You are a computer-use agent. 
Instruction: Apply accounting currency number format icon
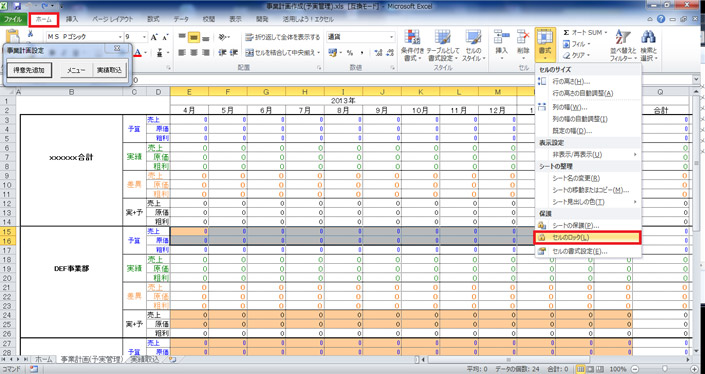[332, 53]
